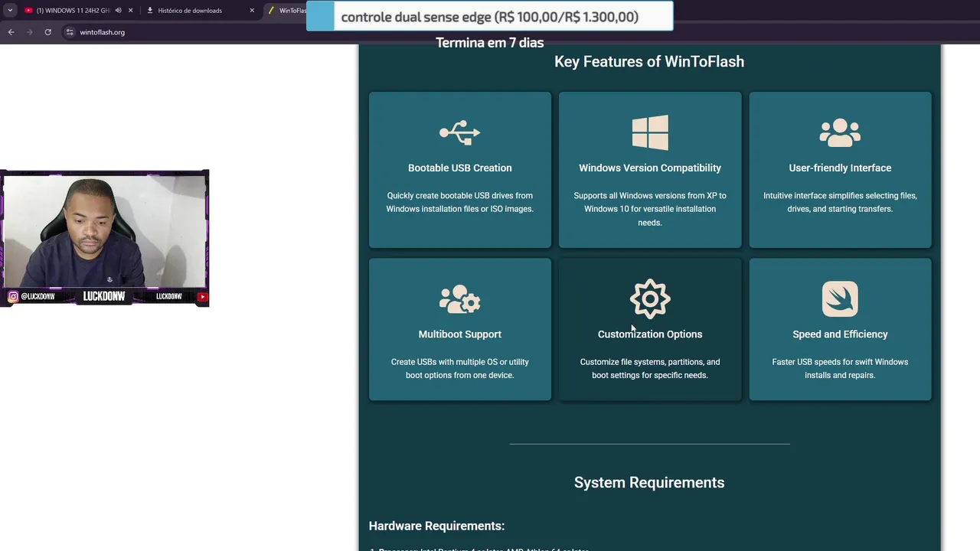
Task: Click the Multiboot Support users-gear icon
Action: 460,299
